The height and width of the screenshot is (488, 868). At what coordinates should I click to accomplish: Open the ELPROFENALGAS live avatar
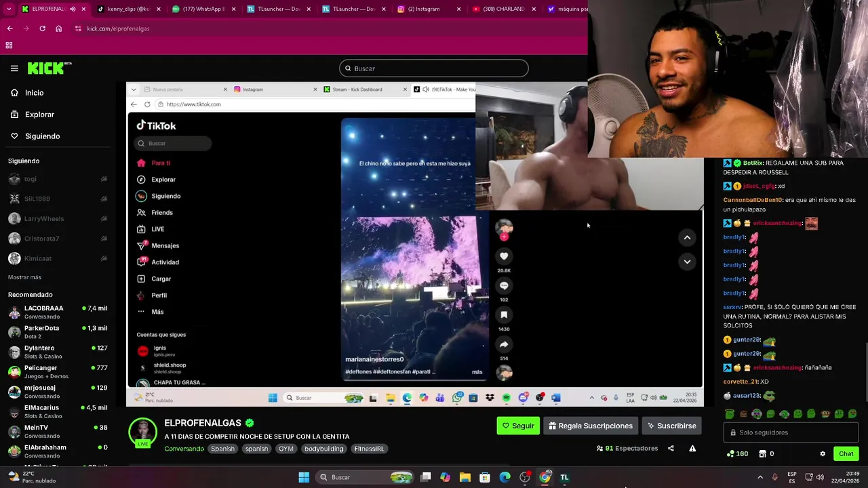pos(142,433)
